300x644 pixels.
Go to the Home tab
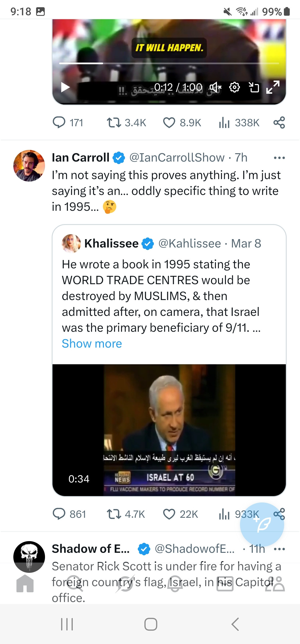pyautogui.click(x=25, y=583)
